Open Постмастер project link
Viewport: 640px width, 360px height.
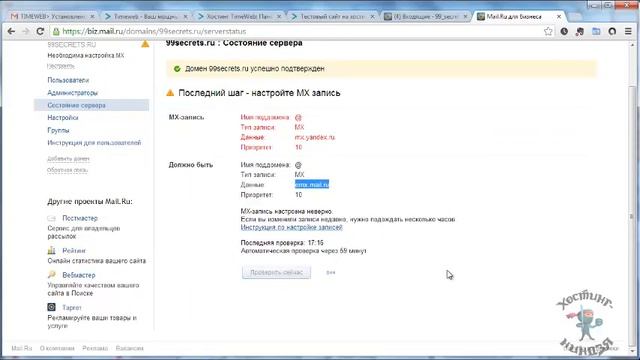click(80, 218)
